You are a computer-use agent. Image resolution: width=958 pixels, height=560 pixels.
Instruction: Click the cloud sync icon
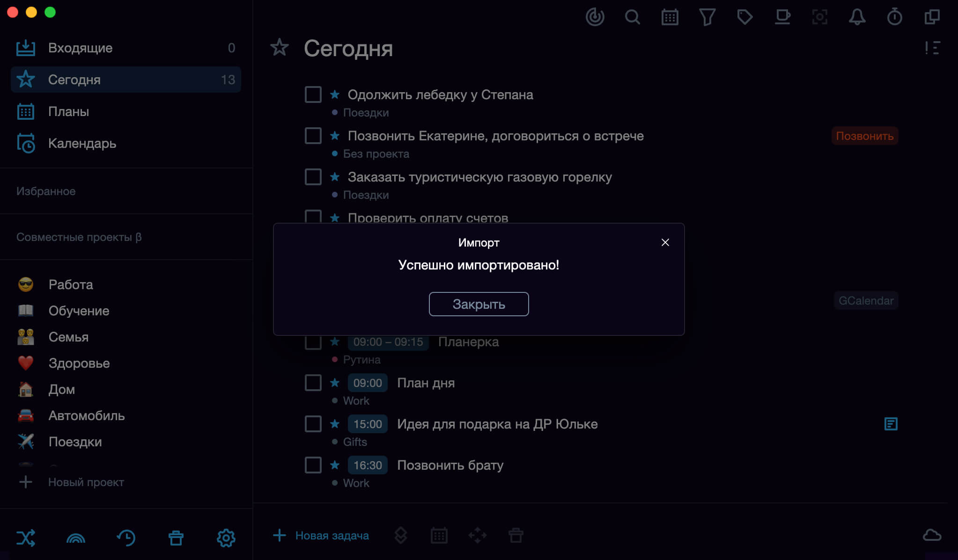pos(932,535)
